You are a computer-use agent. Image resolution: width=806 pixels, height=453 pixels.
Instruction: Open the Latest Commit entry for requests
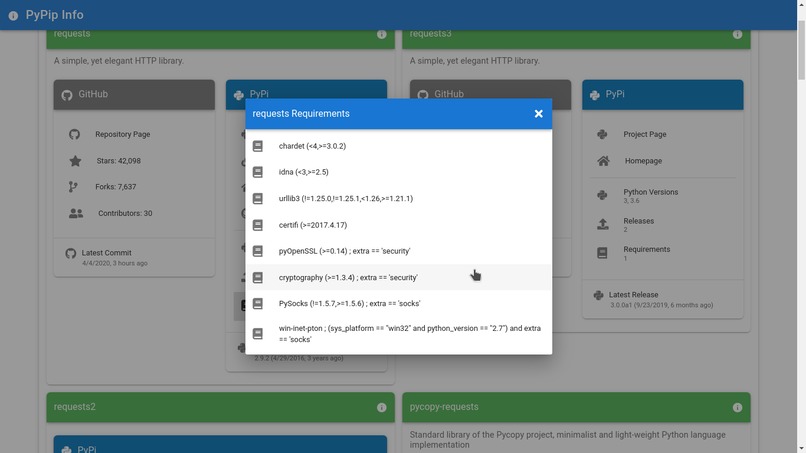pos(134,257)
